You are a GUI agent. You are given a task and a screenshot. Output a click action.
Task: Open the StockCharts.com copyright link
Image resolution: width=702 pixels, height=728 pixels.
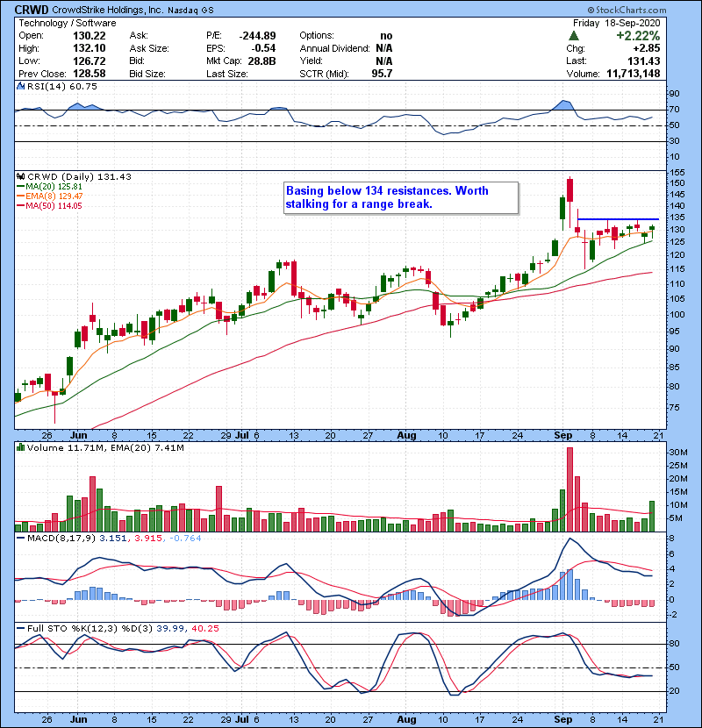(x=627, y=10)
